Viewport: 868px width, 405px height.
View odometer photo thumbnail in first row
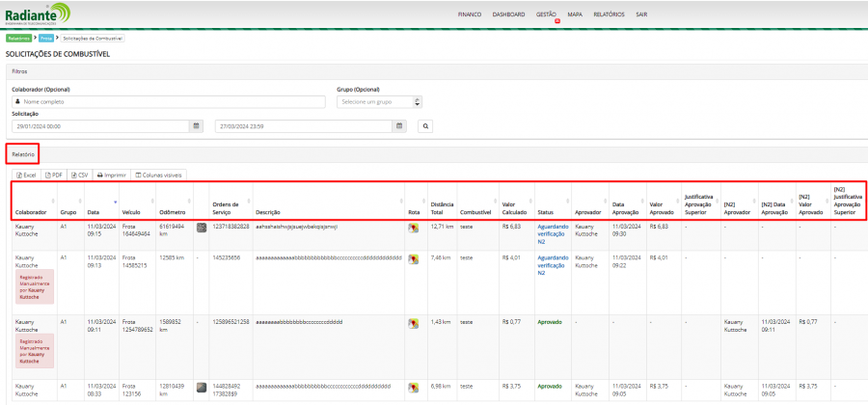click(202, 229)
